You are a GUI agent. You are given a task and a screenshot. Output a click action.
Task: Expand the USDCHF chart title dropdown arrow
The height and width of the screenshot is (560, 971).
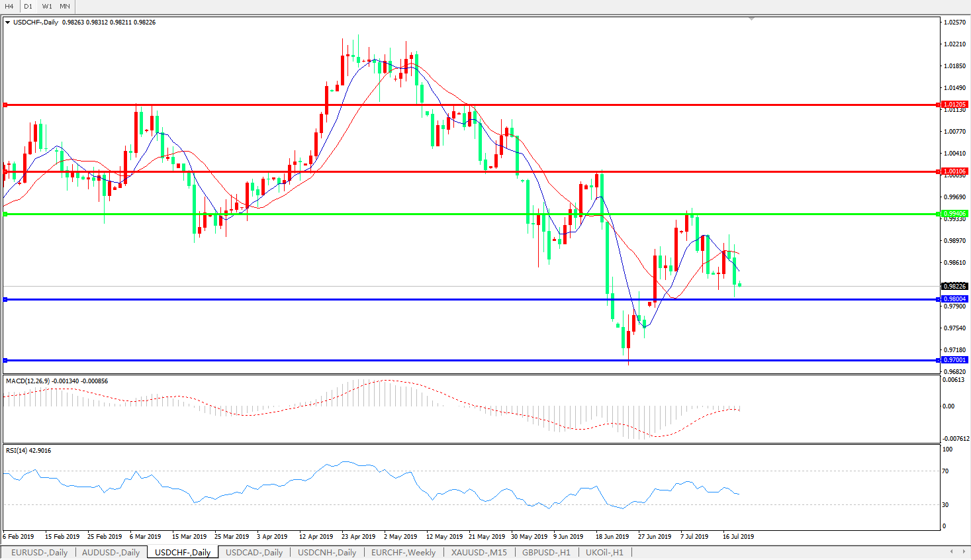tap(8, 23)
